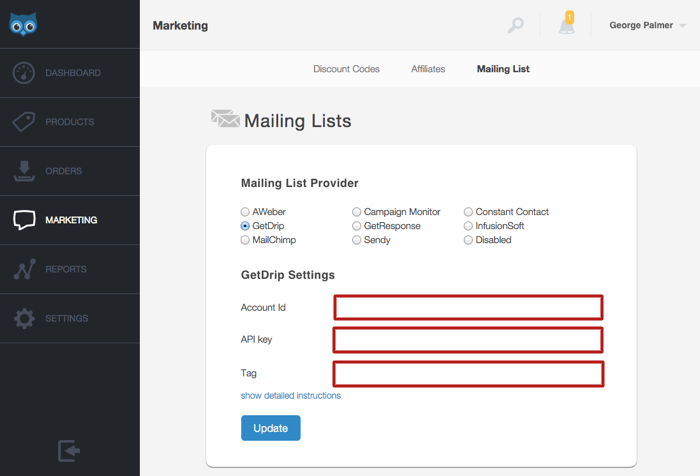Click the Dashboard gauge icon
Viewport: 700px width, 476px height.
[x=24, y=73]
